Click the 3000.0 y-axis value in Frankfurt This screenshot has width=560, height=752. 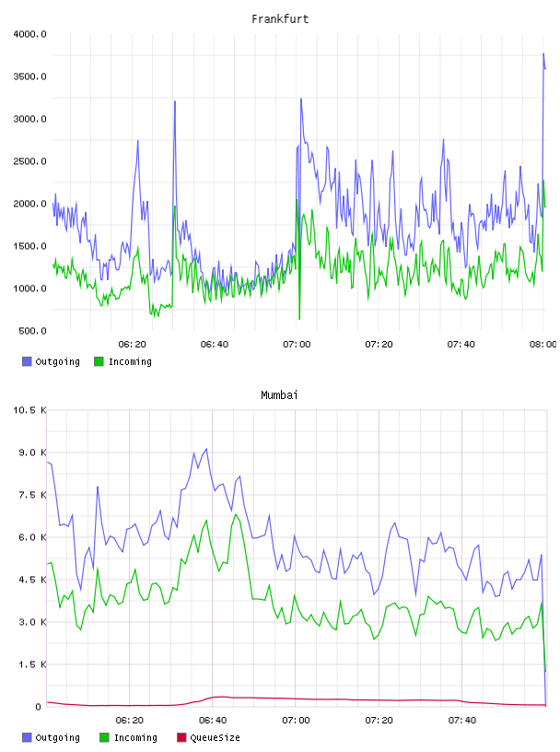pos(29,119)
